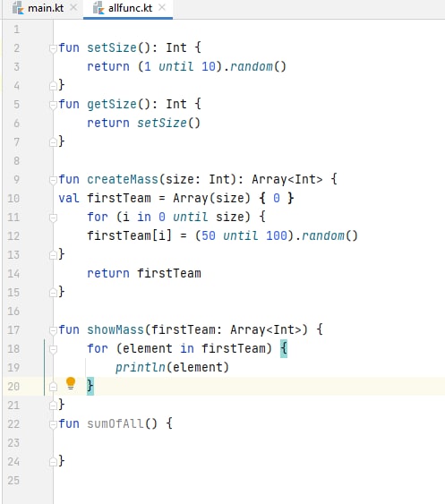
Task: Click line number 8 in the gutter
Action: (17, 161)
